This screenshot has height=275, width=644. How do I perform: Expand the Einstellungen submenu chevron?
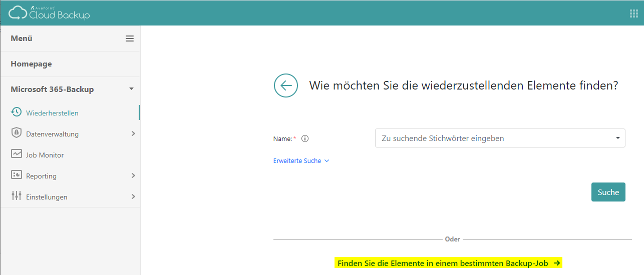click(x=133, y=196)
